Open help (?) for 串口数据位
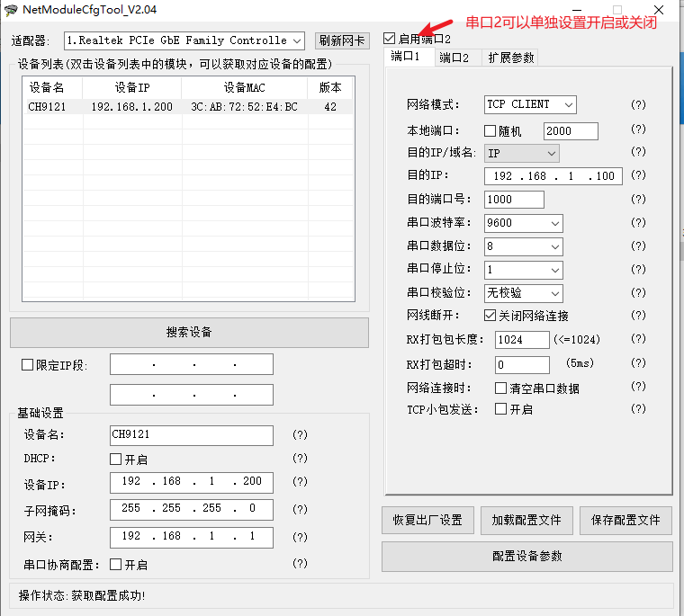This screenshot has height=616, width=684. click(638, 246)
